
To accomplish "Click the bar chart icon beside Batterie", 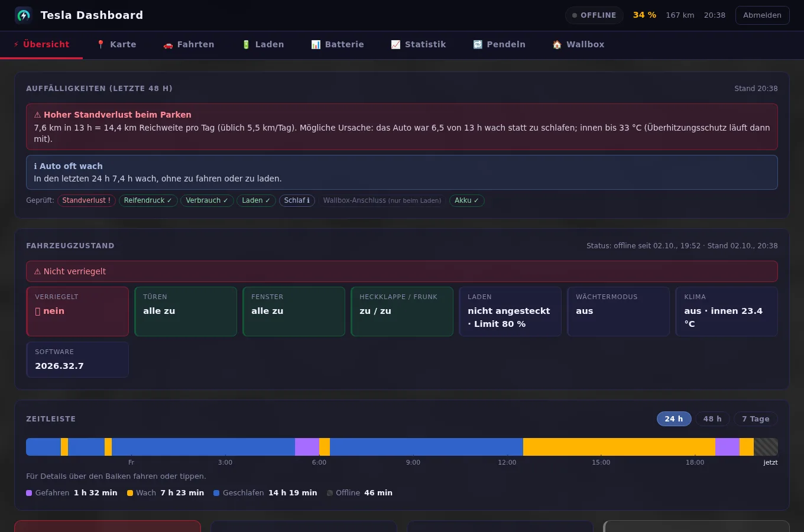I will (316, 44).
